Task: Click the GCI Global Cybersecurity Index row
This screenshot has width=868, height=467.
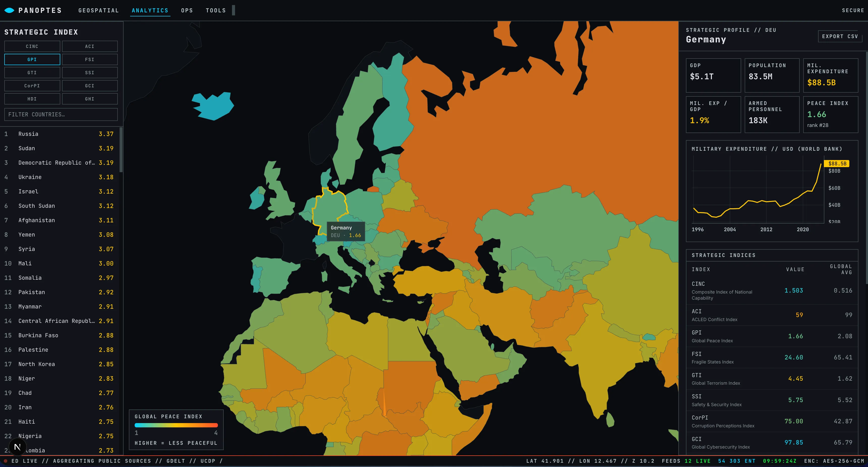Action: pyautogui.click(x=772, y=443)
